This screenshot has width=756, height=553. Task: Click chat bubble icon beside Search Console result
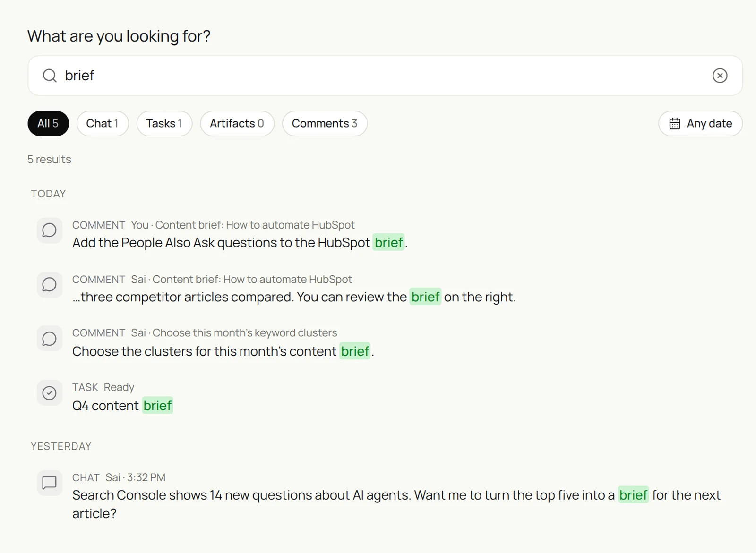50,483
